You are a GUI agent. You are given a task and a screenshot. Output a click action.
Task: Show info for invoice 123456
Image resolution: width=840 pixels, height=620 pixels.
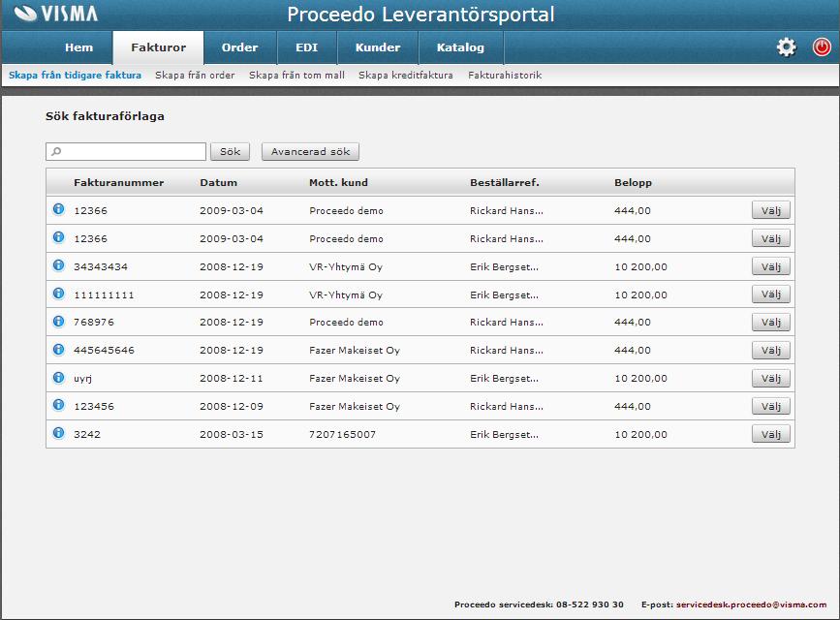tap(58, 405)
